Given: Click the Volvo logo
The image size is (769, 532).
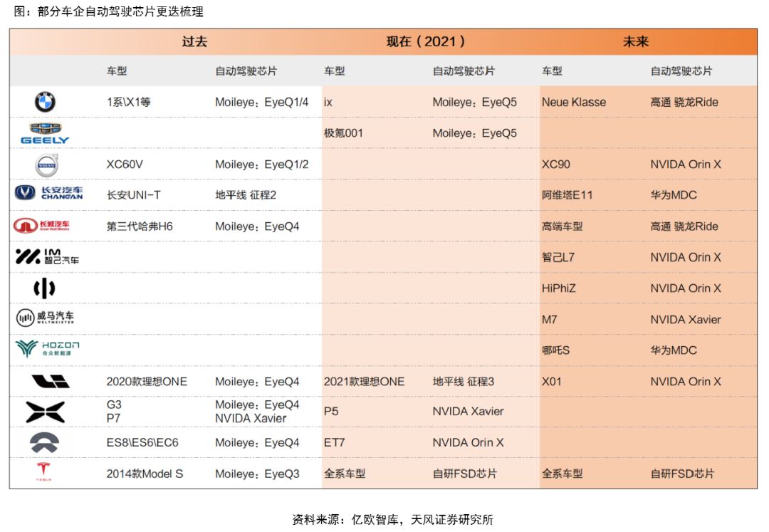Looking at the screenshot, I should (x=46, y=165).
